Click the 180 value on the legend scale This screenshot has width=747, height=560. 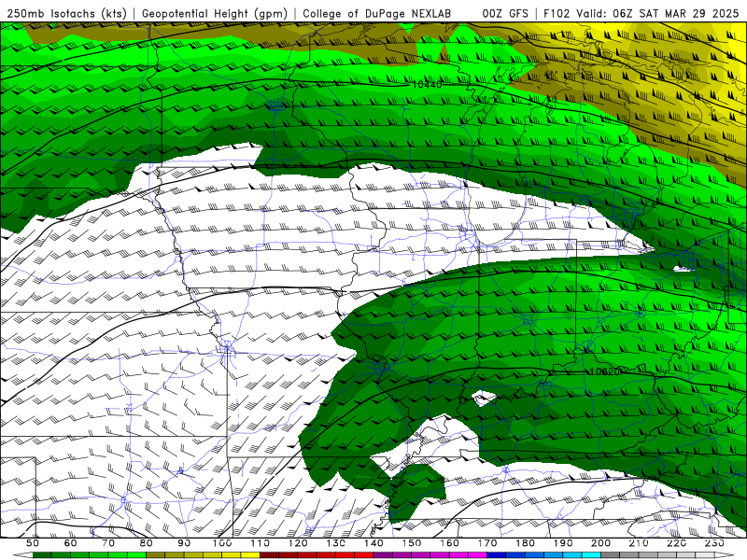(x=525, y=543)
